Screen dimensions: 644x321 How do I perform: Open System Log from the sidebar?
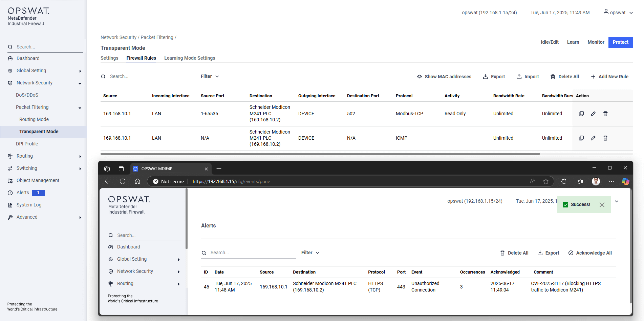[x=28, y=205]
